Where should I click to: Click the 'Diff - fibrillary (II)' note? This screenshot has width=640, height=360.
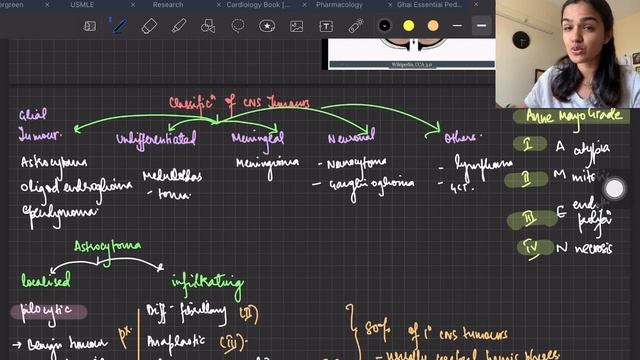[202, 314]
